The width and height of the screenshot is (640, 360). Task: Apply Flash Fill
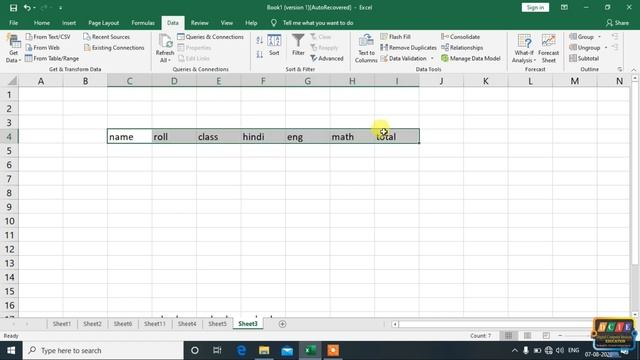[396, 37]
